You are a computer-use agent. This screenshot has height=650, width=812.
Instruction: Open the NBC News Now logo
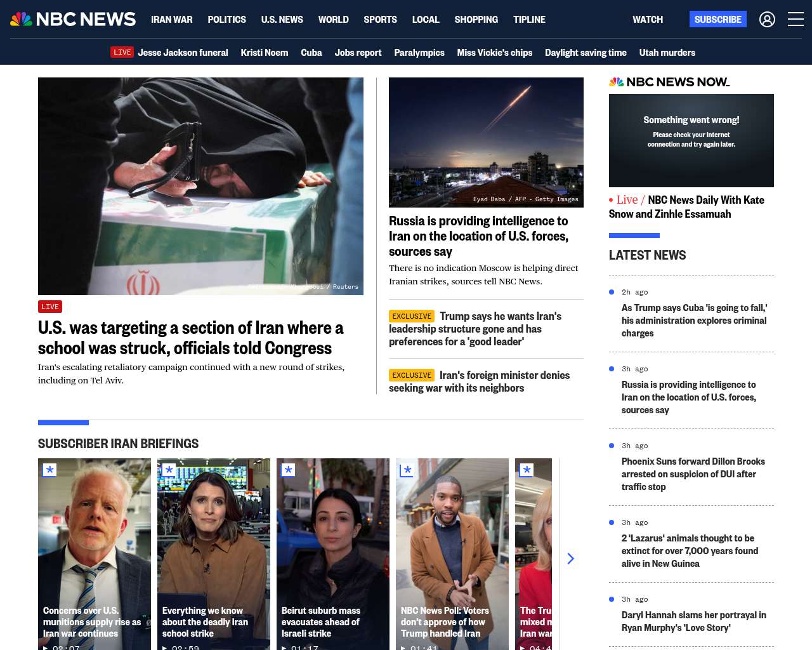[x=669, y=82]
